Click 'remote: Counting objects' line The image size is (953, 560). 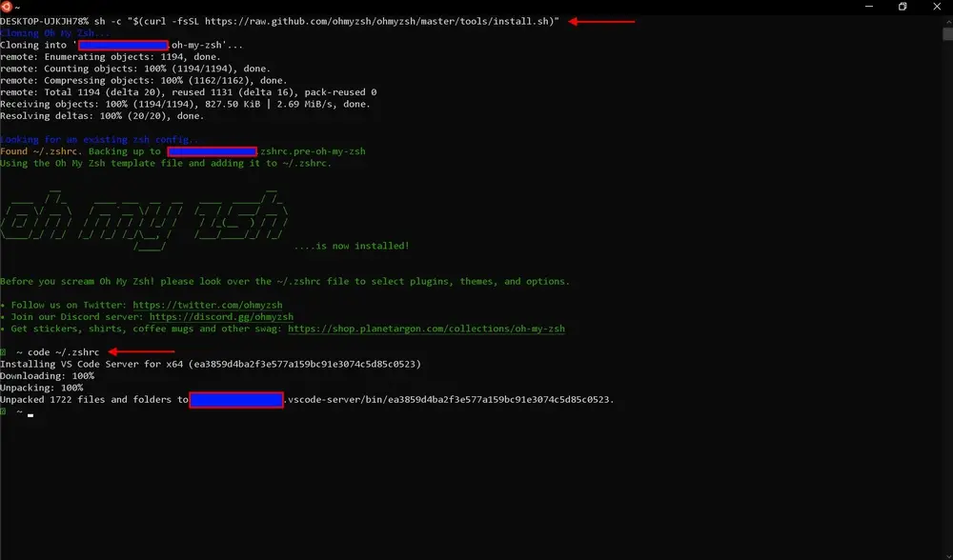pos(135,69)
